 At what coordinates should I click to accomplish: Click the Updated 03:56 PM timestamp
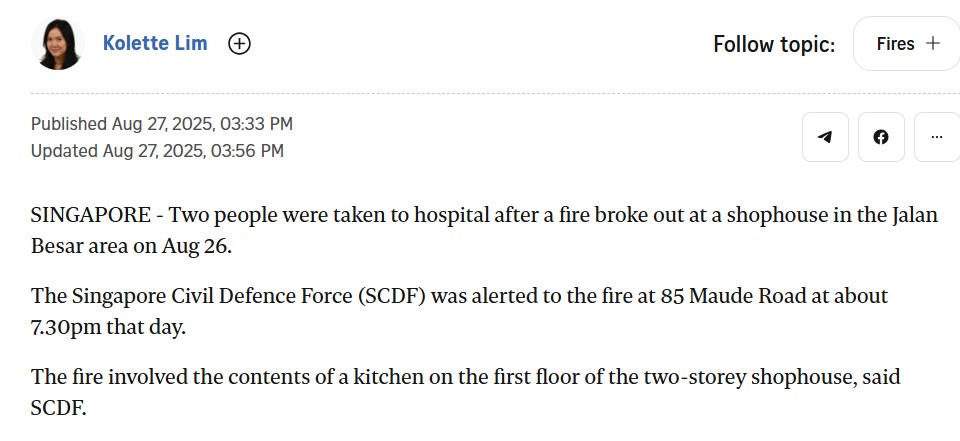tap(157, 151)
